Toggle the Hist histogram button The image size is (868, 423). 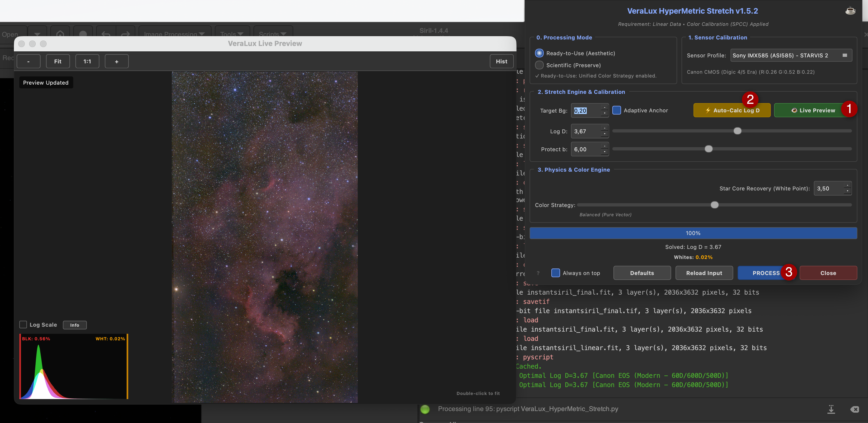point(502,61)
